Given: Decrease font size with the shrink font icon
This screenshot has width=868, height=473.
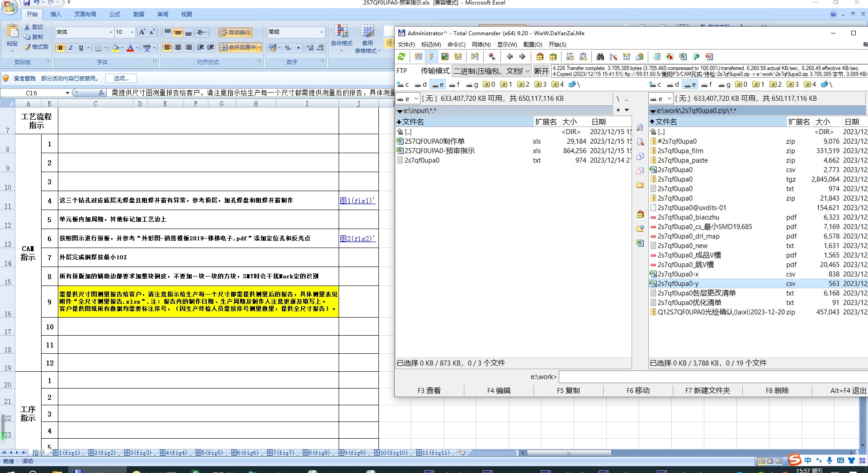Looking at the screenshot, I should [152, 32].
